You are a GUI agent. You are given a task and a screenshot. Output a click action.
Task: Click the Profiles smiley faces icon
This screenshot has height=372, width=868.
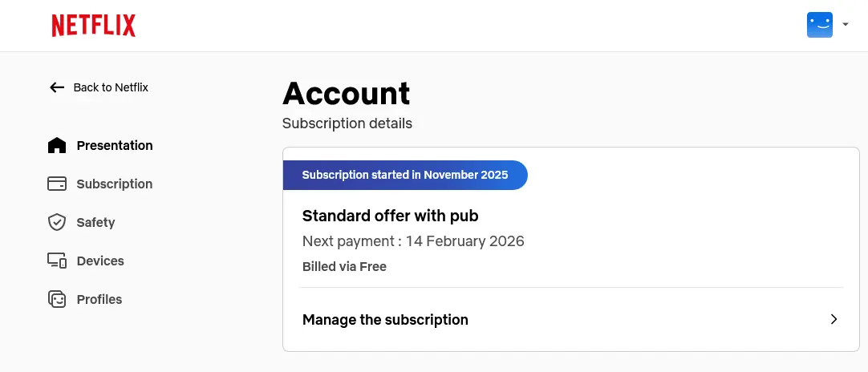coord(57,300)
